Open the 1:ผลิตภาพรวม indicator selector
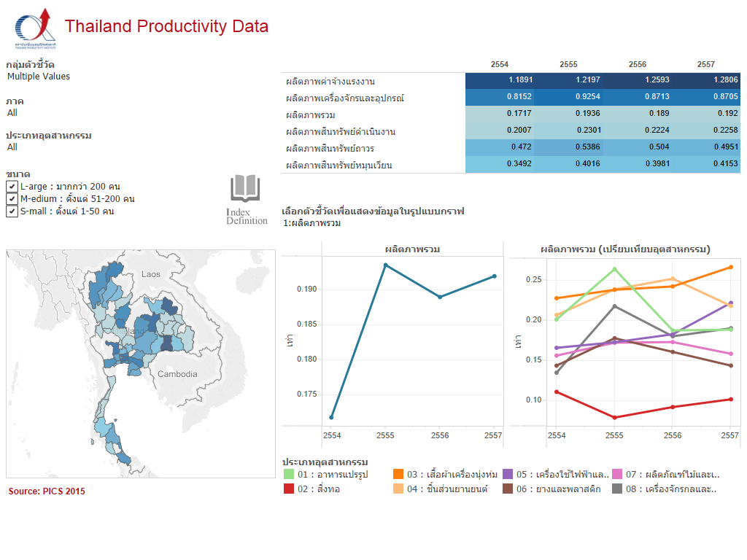Screen dimensions: 747x560 coord(312,223)
